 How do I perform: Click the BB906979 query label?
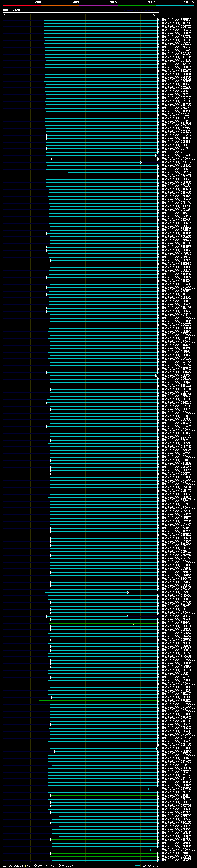click(x=12, y=10)
